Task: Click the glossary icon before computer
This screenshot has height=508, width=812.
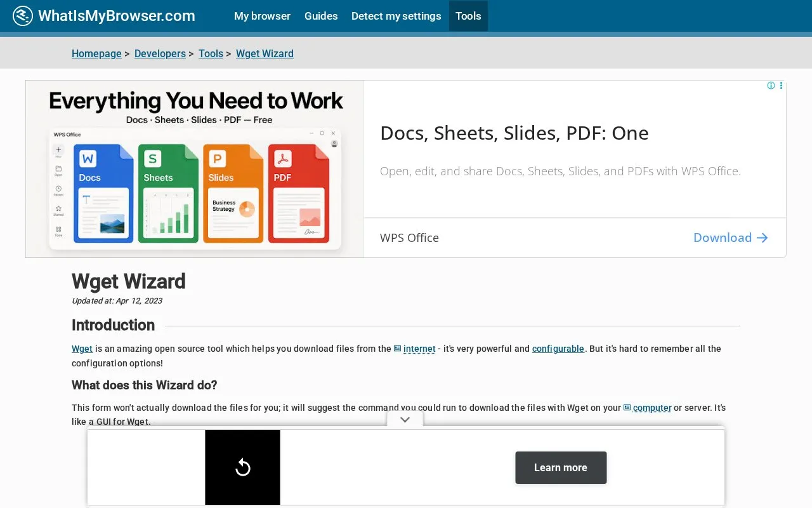Action: (627, 408)
